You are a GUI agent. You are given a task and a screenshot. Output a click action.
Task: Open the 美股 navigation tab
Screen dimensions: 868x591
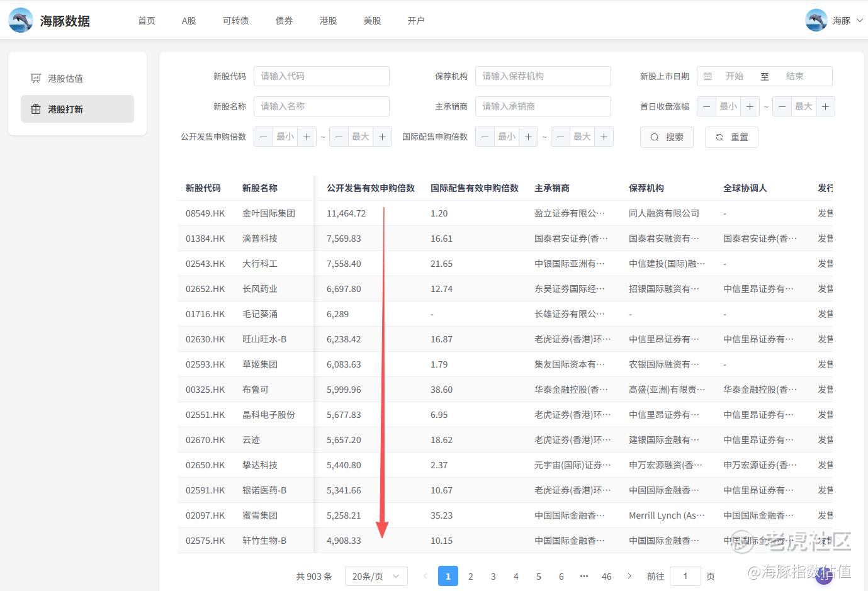373,21
